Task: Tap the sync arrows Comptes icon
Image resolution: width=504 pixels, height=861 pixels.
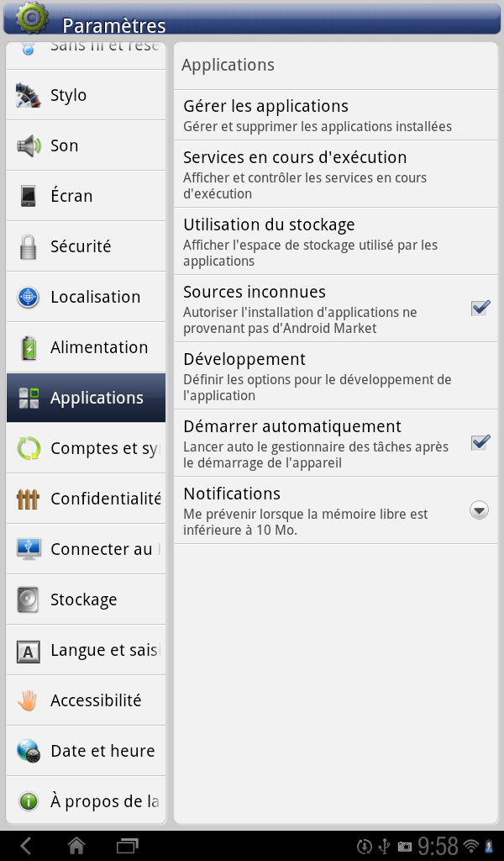Action: tap(28, 448)
